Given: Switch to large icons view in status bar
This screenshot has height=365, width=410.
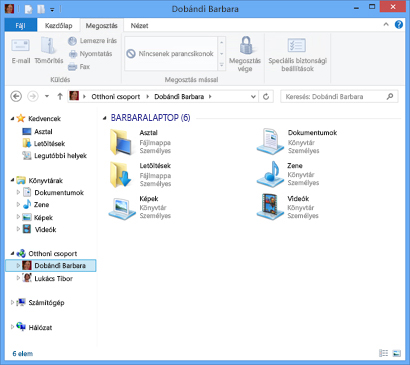Looking at the screenshot, I should 396,353.
